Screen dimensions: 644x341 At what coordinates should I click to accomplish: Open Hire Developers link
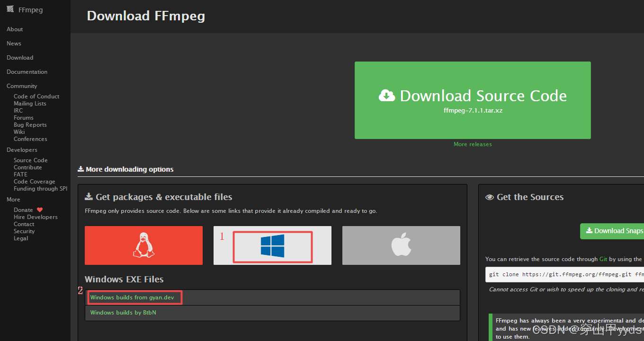click(x=36, y=217)
